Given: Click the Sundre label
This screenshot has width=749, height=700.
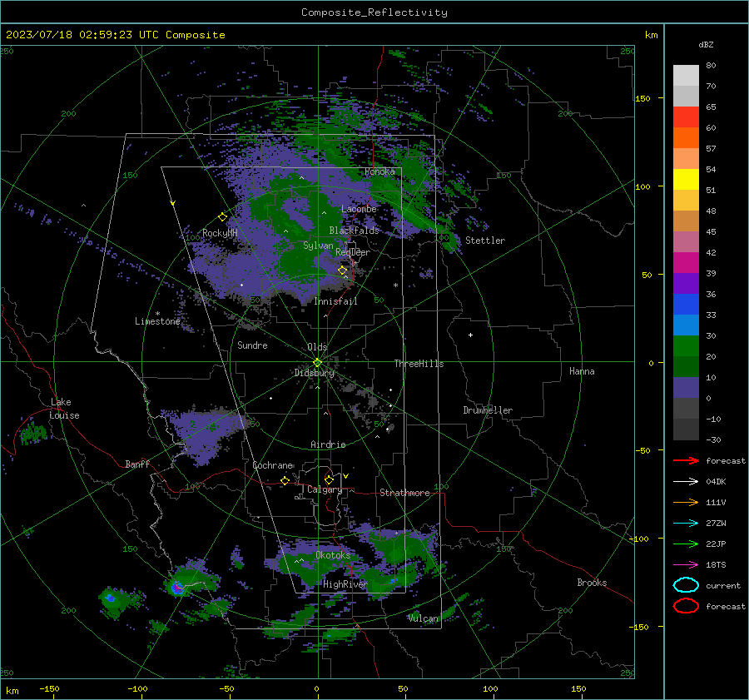Looking at the screenshot, I should (252, 345).
